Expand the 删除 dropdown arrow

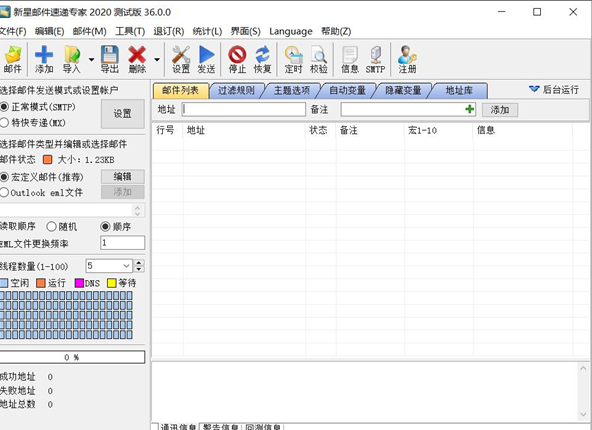coord(157,59)
